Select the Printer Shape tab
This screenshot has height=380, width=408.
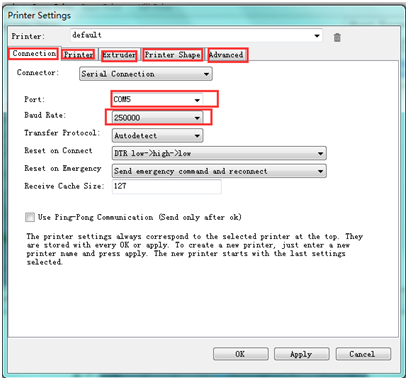point(173,55)
